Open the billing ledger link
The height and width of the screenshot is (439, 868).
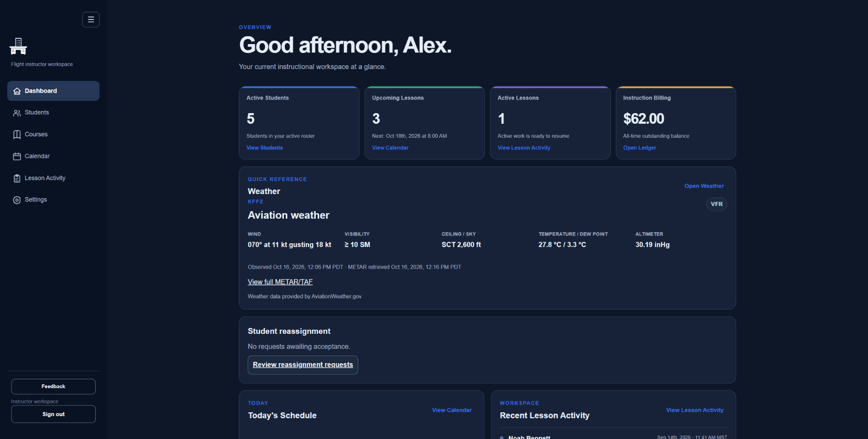[640, 148]
